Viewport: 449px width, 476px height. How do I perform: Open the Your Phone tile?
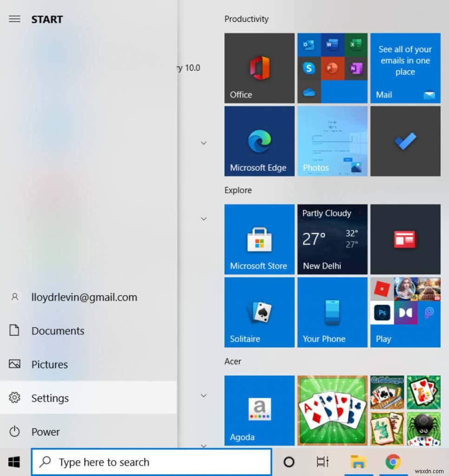tap(332, 312)
